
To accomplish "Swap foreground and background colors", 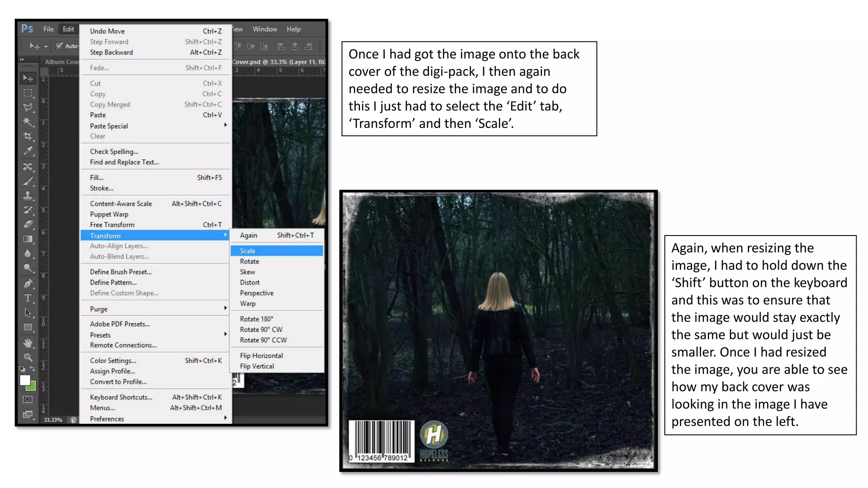I will tap(33, 369).
